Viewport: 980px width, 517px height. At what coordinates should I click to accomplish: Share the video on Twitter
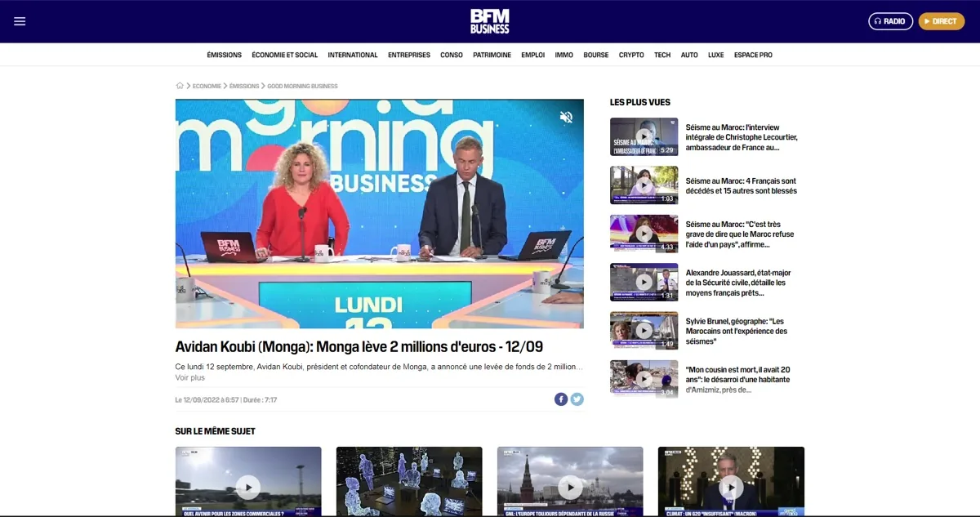(577, 399)
